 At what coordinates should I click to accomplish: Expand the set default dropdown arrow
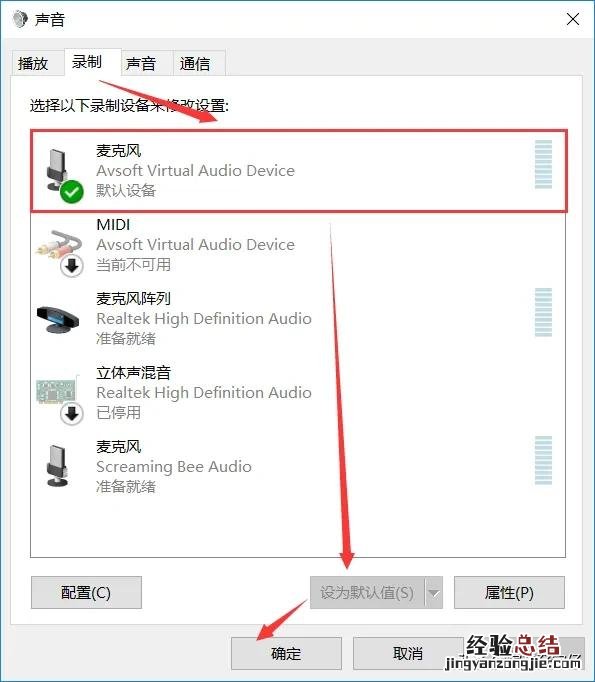pos(434,593)
